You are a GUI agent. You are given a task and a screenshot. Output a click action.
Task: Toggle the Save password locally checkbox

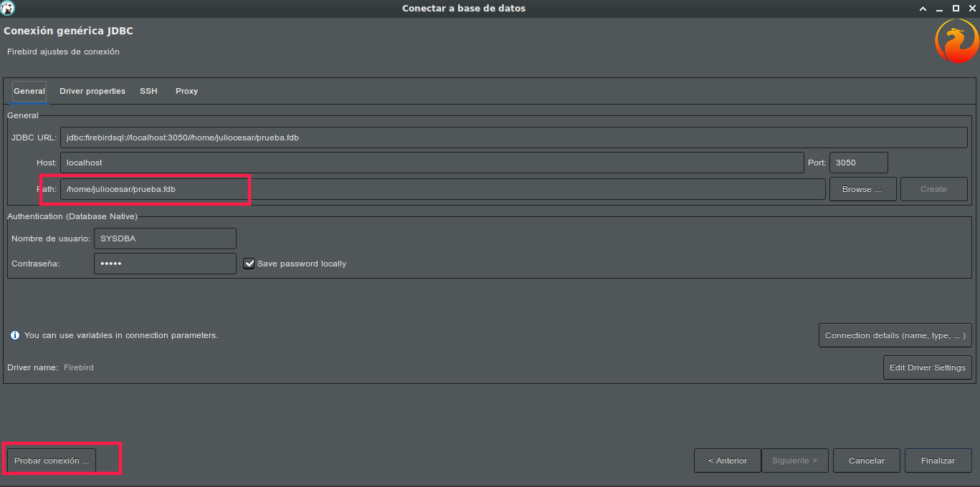[x=249, y=263]
